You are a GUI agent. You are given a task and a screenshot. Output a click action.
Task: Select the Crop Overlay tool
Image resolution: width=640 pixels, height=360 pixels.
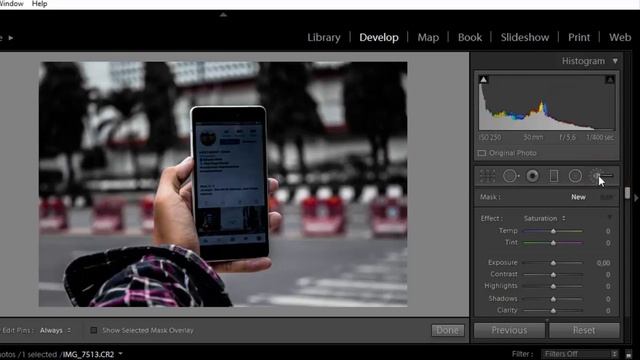[488, 176]
